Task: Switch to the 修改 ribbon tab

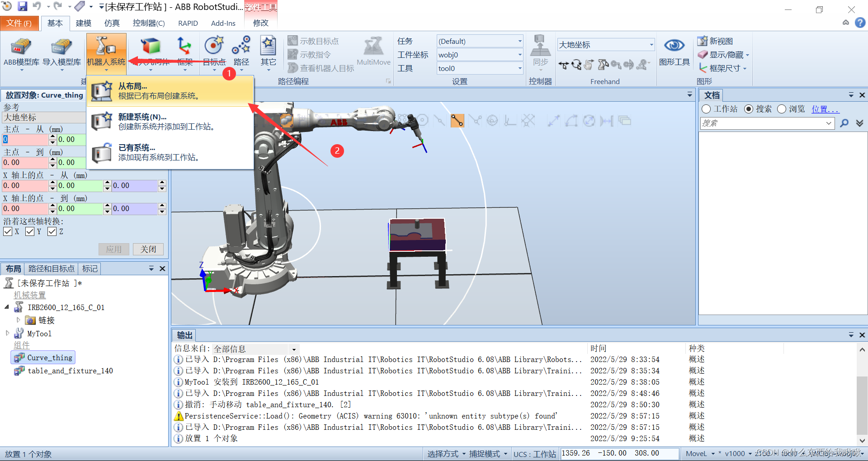Action: (x=261, y=23)
